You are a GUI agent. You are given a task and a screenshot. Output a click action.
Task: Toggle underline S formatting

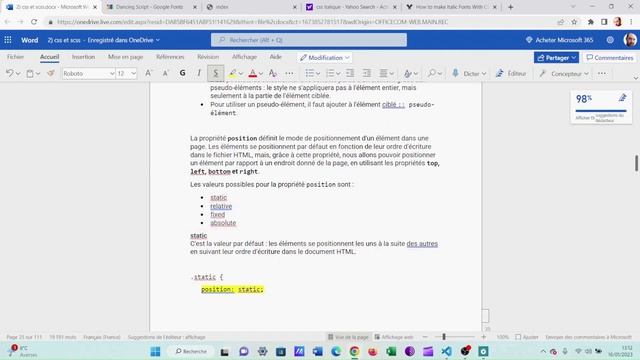point(216,73)
